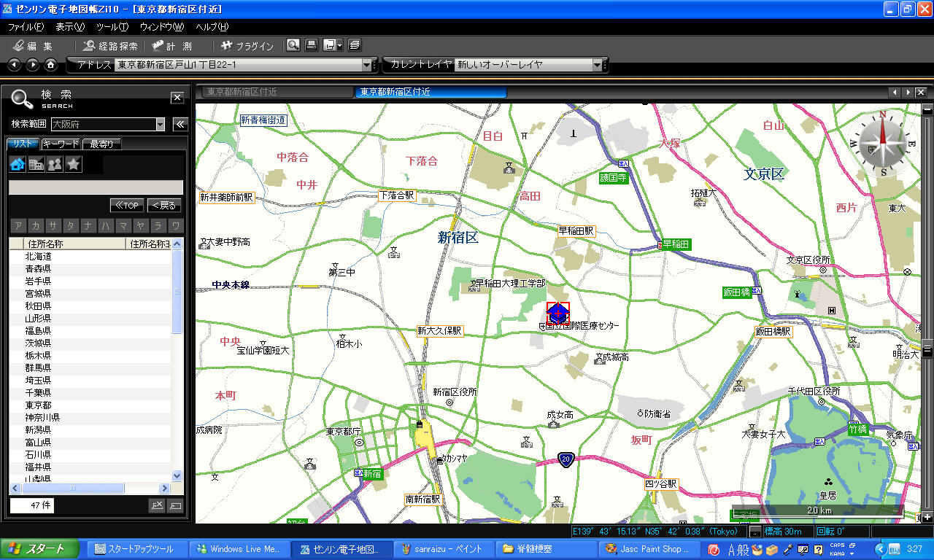Select the star favorites category icon
934x560 pixels.
[74, 165]
